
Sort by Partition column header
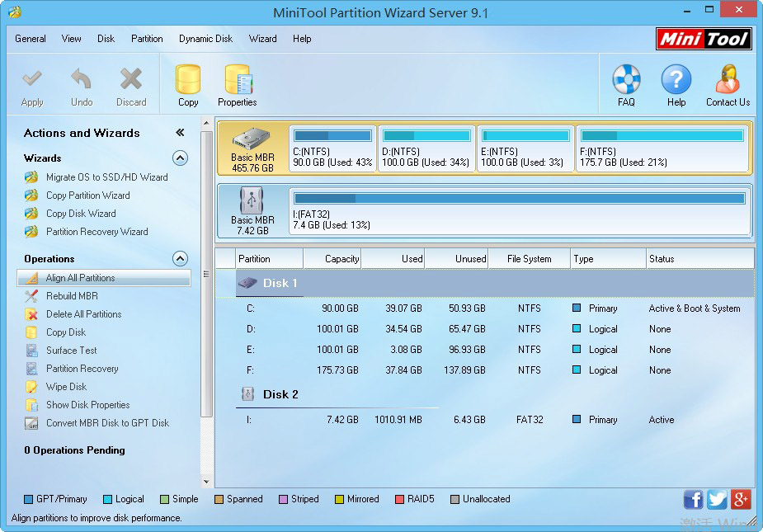269,259
